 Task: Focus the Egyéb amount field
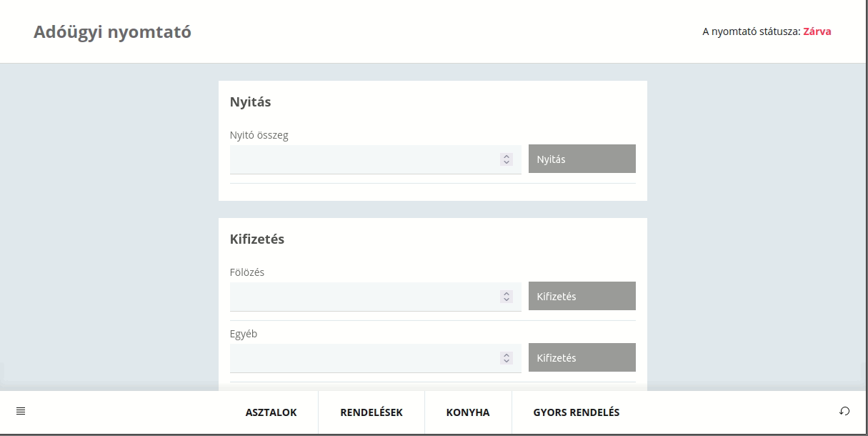click(376, 358)
